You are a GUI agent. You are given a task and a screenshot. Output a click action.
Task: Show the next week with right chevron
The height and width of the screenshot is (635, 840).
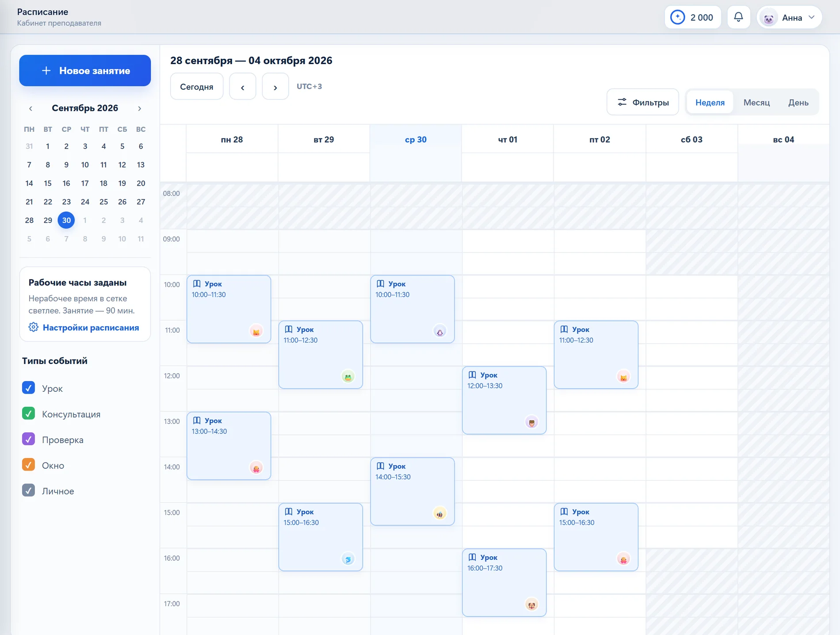275,87
